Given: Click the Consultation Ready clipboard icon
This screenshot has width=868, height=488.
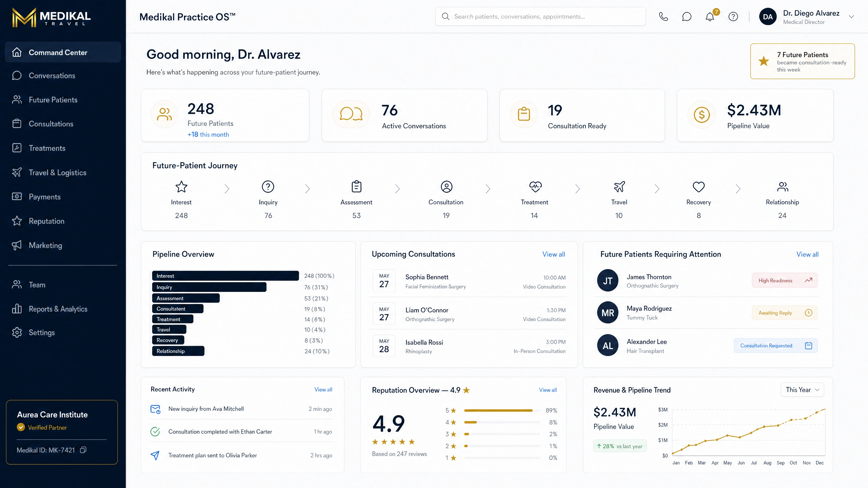Looking at the screenshot, I should pos(524,114).
